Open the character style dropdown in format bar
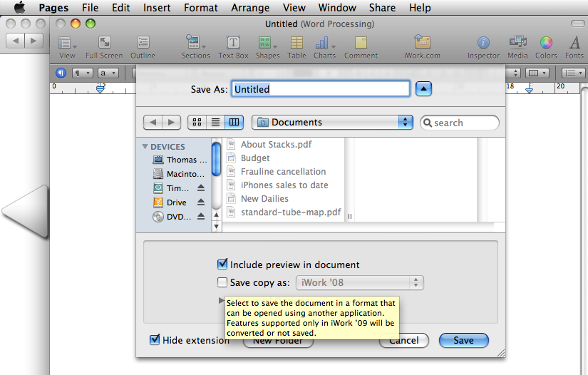Screen dimensions: 588x375 108,73
